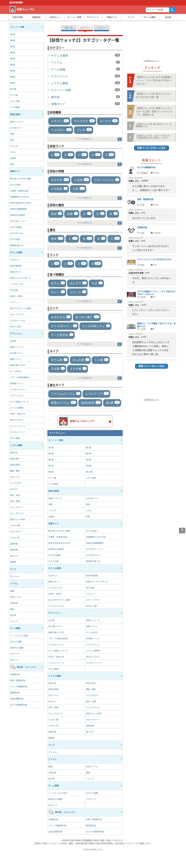The width and height of the screenshot is (186, 868).
Task: Select フルーツニャン tag button
Action: pos(106,180)
